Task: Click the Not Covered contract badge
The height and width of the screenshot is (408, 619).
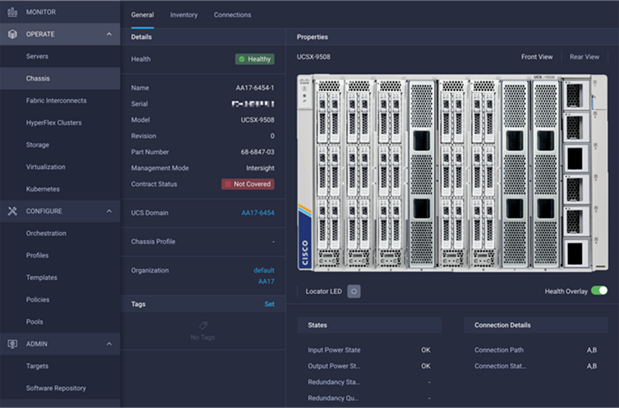Action: (x=248, y=184)
